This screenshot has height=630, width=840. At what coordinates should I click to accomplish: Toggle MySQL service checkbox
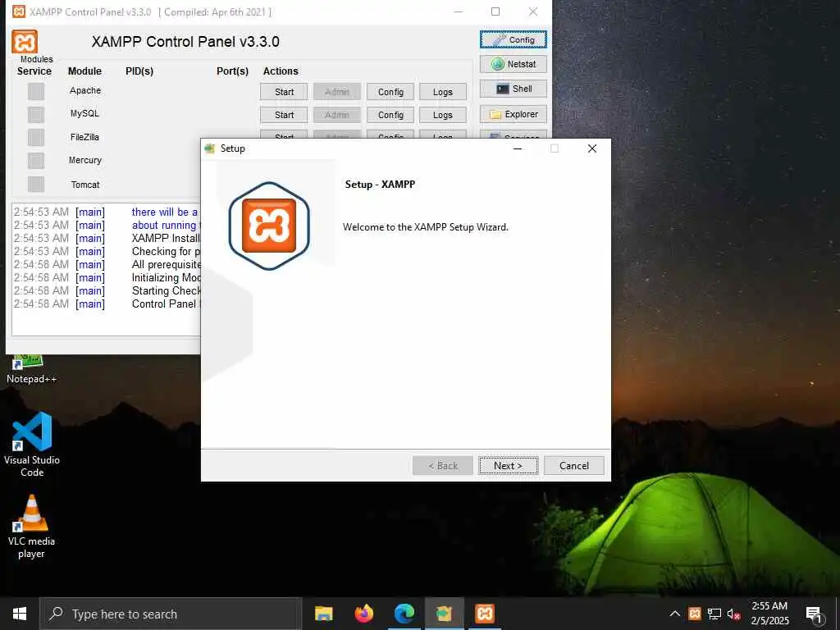(x=36, y=114)
